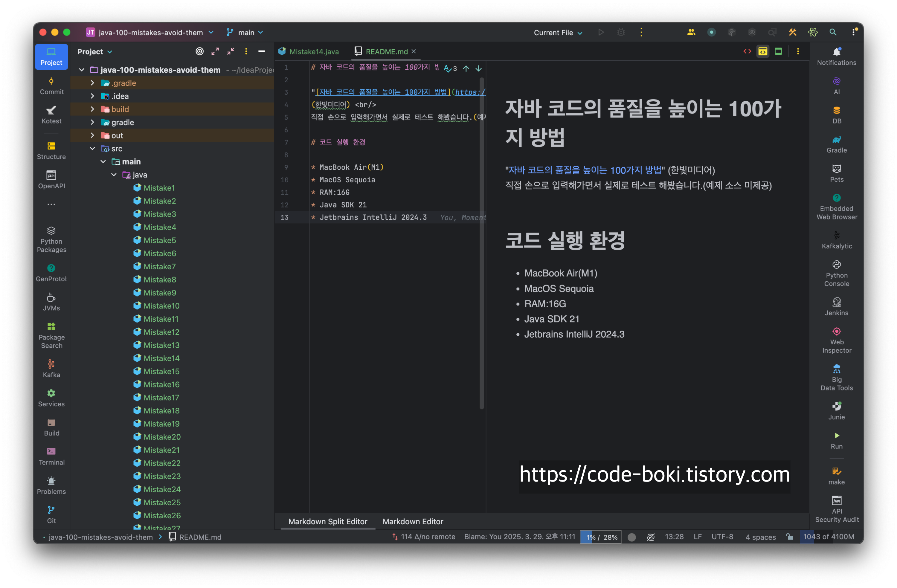Screen dimensions: 897x588
Task: Click the Select Opened File target icon
Action: coord(199,52)
